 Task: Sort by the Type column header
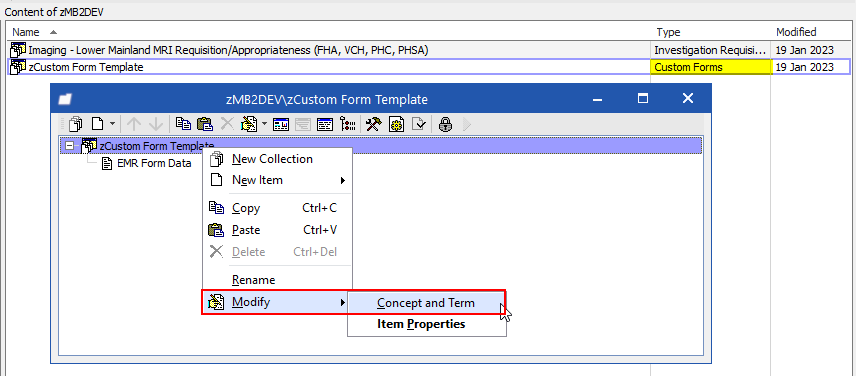[711, 32]
